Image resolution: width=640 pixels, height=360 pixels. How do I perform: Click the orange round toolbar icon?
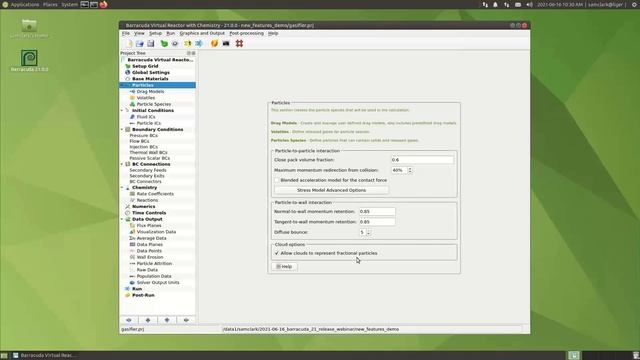click(x=214, y=44)
